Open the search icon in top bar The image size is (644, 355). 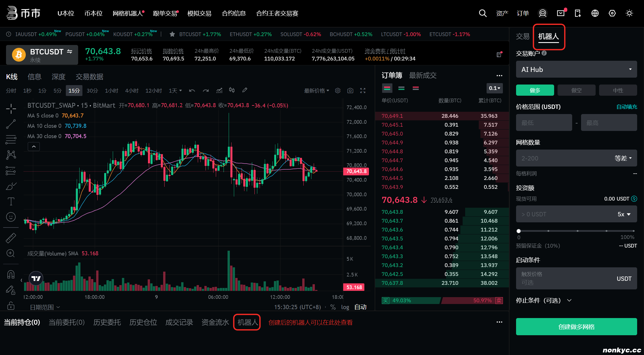(483, 13)
